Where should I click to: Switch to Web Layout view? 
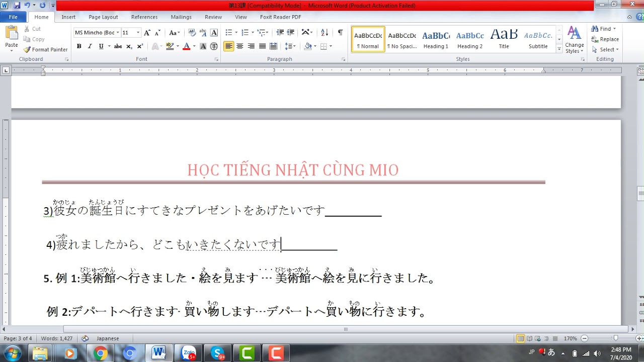pos(537,338)
